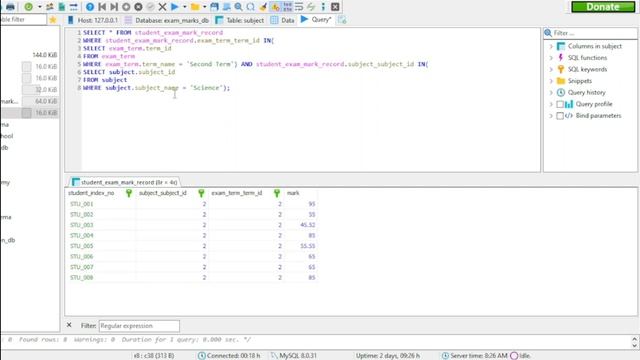Select the student_exam_mark_record result tab
Viewport: 640px width, 360px height.
point(125,182)
